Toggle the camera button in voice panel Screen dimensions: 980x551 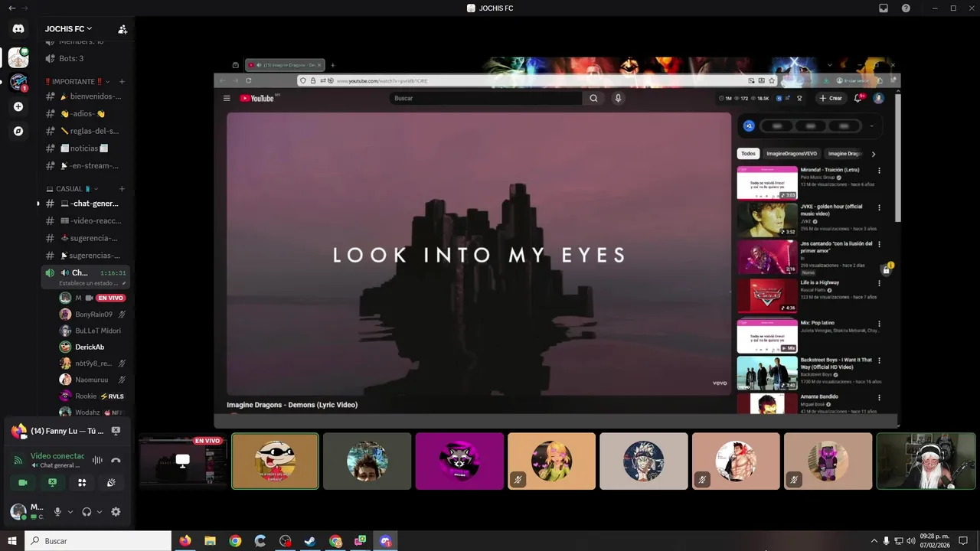click(23, 483)
